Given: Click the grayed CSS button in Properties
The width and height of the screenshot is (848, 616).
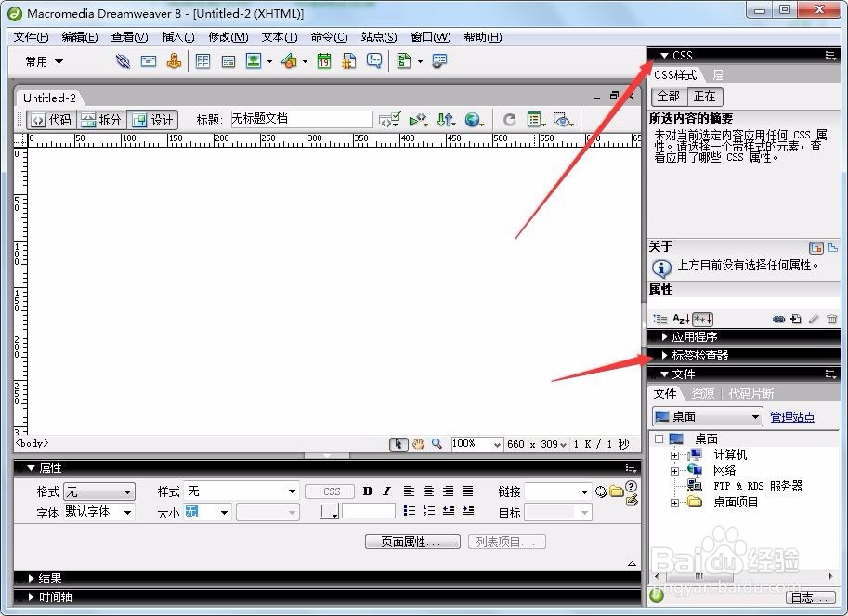Looking at the screenshot, I should coord(331,491).
